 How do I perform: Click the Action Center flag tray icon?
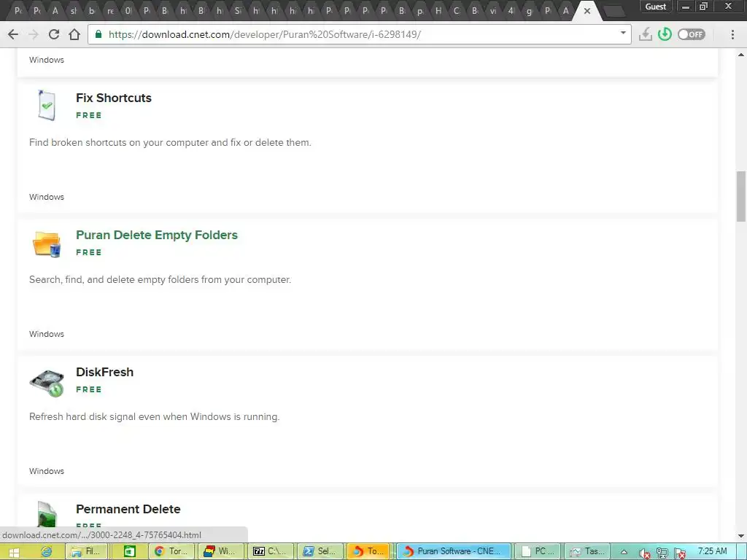point(680,553)
